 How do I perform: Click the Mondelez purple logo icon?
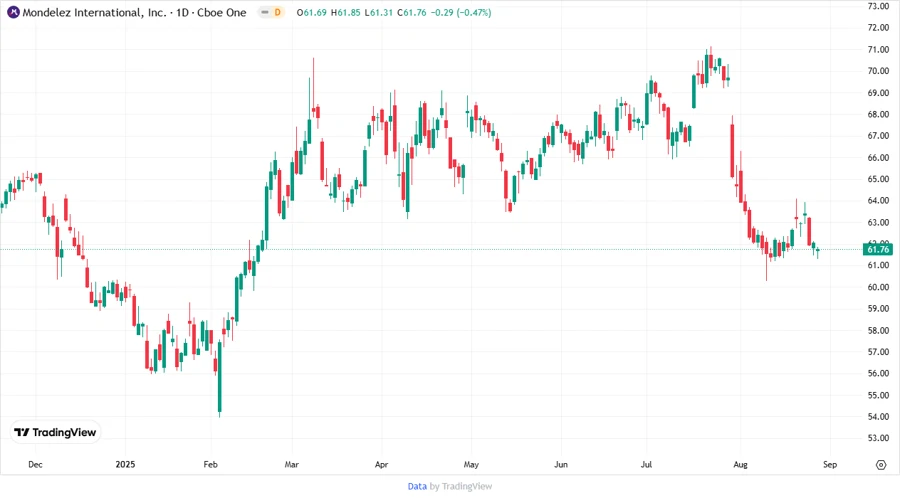pyautogui.click(x=13, y=12)
